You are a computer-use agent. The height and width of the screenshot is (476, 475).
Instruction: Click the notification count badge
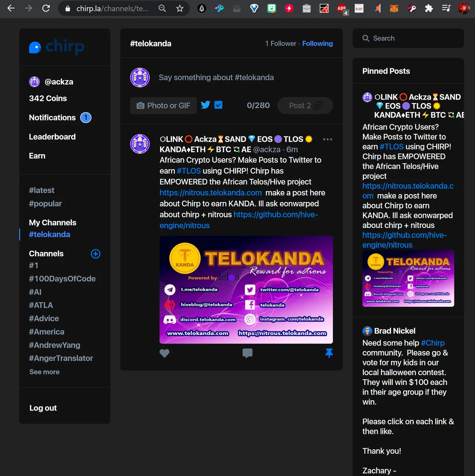point(86,118)
